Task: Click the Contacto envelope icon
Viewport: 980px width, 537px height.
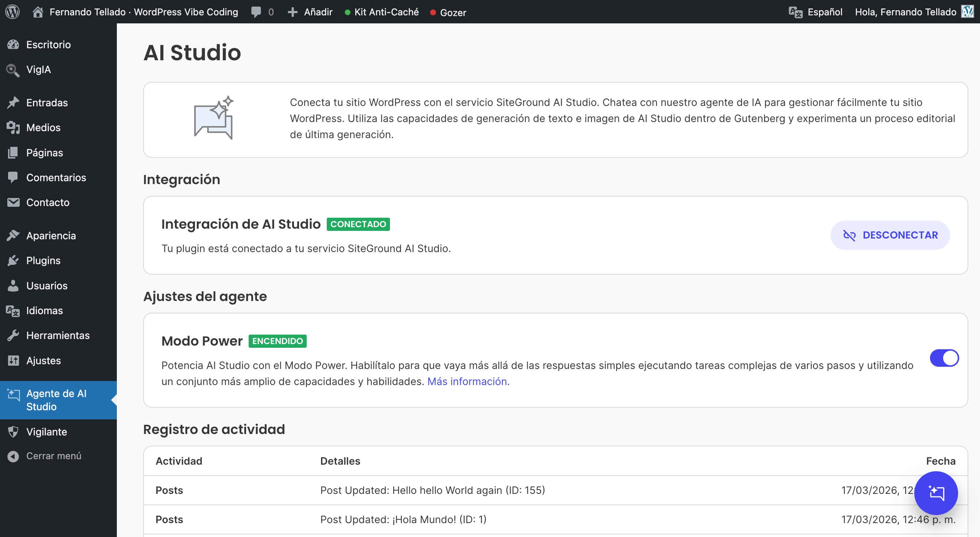Action: pos(13,202)
